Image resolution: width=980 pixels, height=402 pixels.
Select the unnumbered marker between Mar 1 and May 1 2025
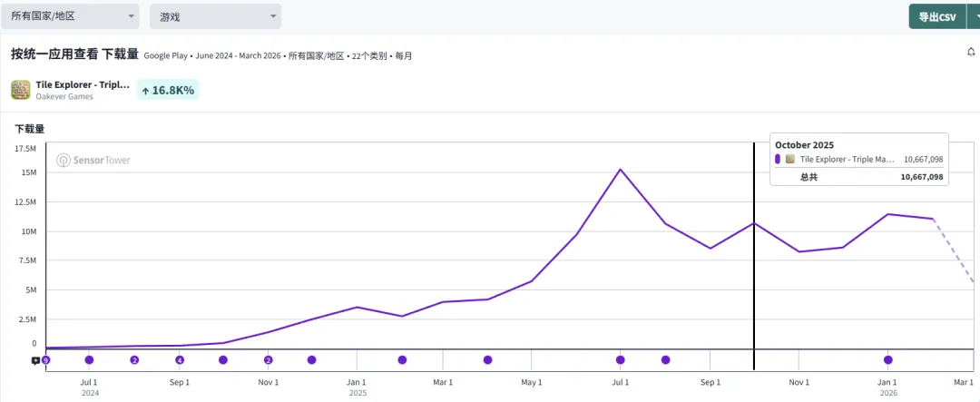pyautogui.click(x=487, y=360)
